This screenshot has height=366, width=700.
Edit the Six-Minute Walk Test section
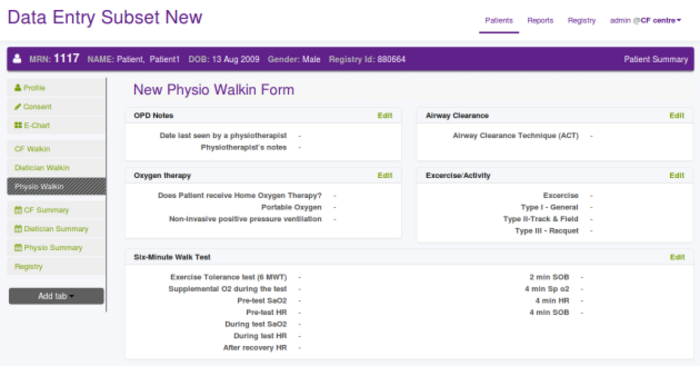677,257
